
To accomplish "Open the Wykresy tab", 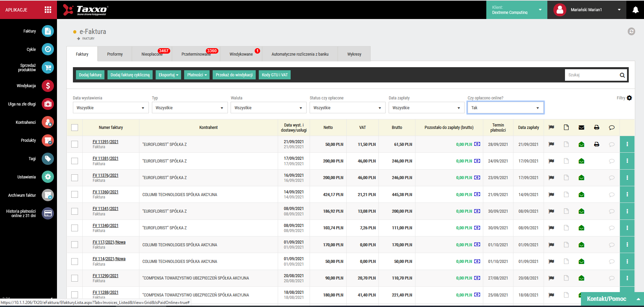I will pos(354,54).
